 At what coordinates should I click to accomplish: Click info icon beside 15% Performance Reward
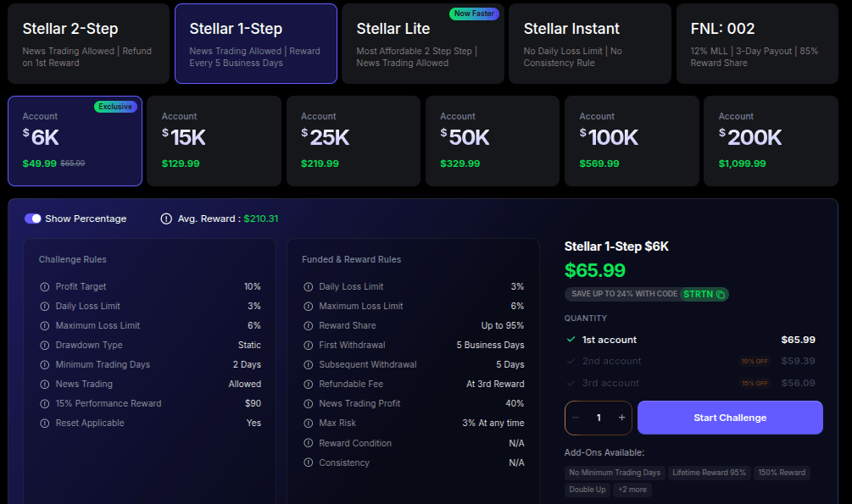point(45,404)
